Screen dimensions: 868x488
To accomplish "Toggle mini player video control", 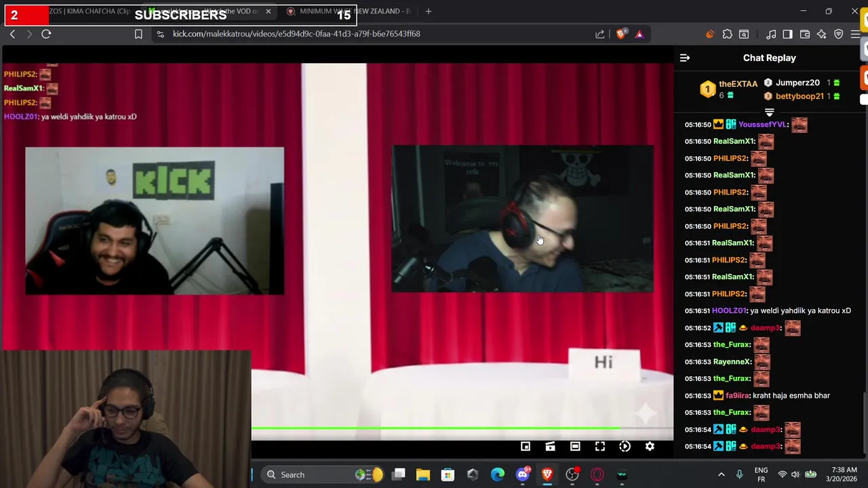I will (526, 447).
